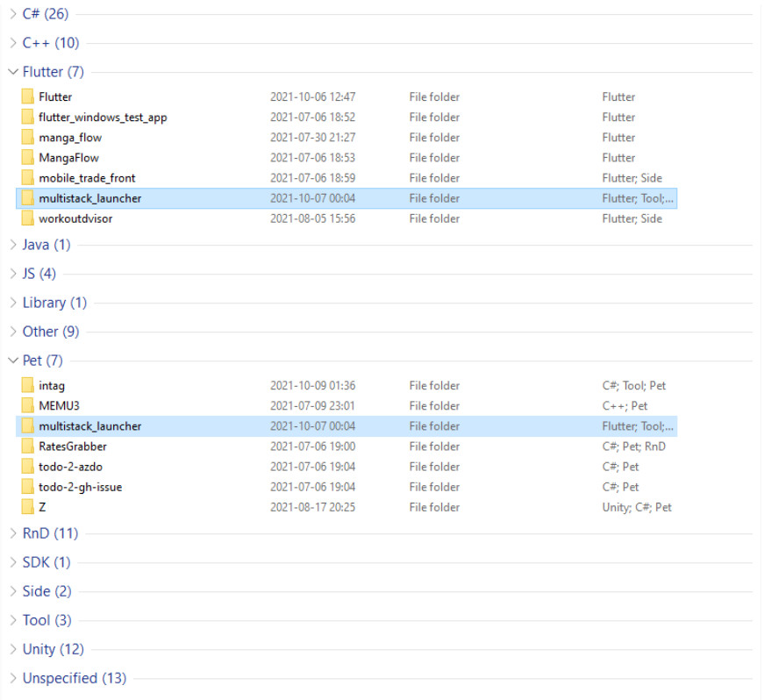Viewport: 764px width, 700px height.
Task: Click the 'C++; Pet' tags of MEMU3
Action: click(625, 406)
